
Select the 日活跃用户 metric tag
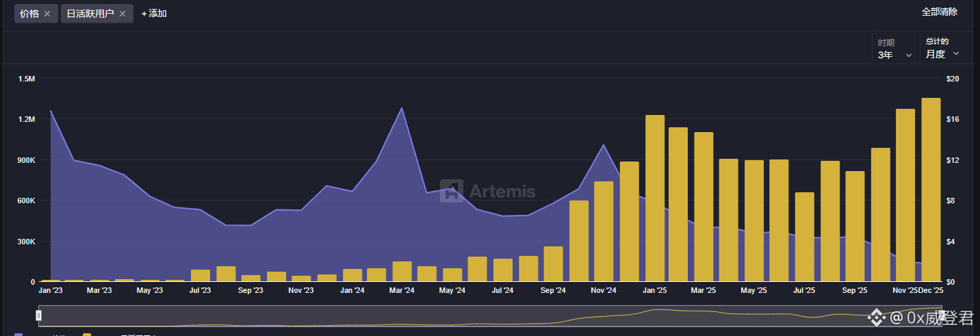point(90,14)
